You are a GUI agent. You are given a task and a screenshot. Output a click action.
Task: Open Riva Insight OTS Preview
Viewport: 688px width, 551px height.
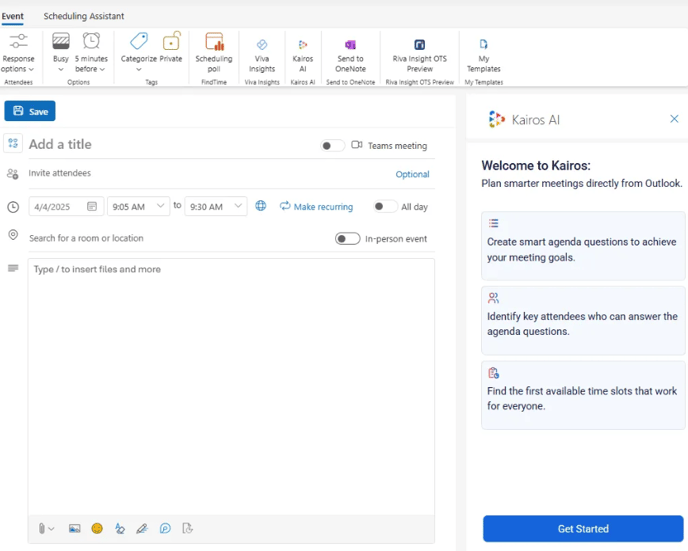tap(419, 56)
